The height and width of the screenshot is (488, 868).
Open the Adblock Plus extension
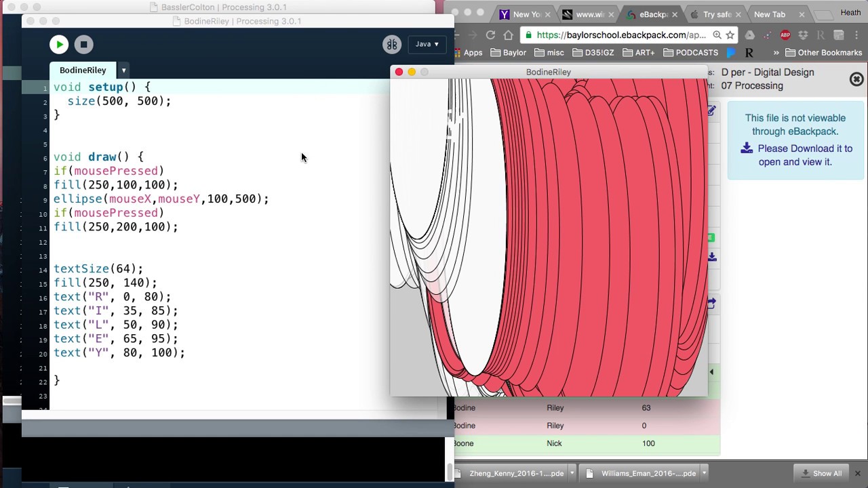click(x=785, y=35)
